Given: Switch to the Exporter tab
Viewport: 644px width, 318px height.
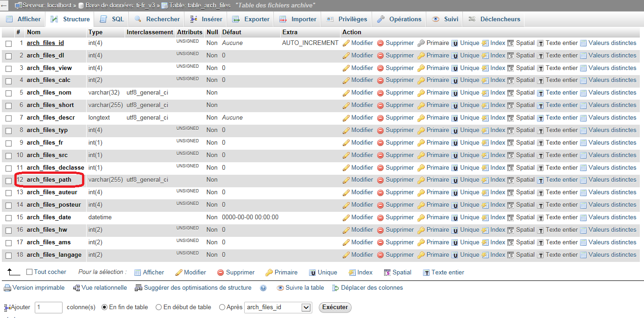Looking at the screenshot, I should point(251,19).
